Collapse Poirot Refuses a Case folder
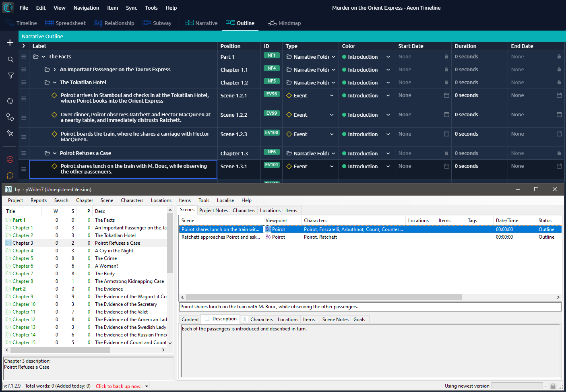 click(x=54, y=153)
